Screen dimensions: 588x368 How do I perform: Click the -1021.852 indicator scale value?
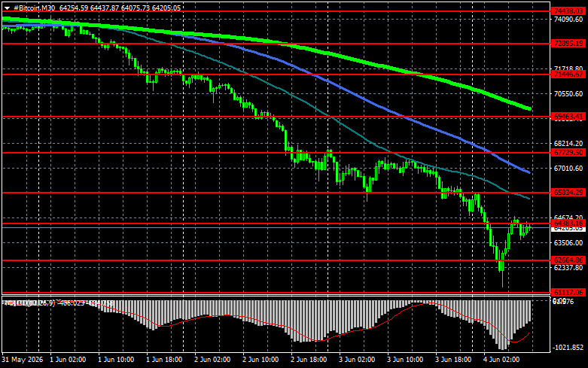point(568,348)
